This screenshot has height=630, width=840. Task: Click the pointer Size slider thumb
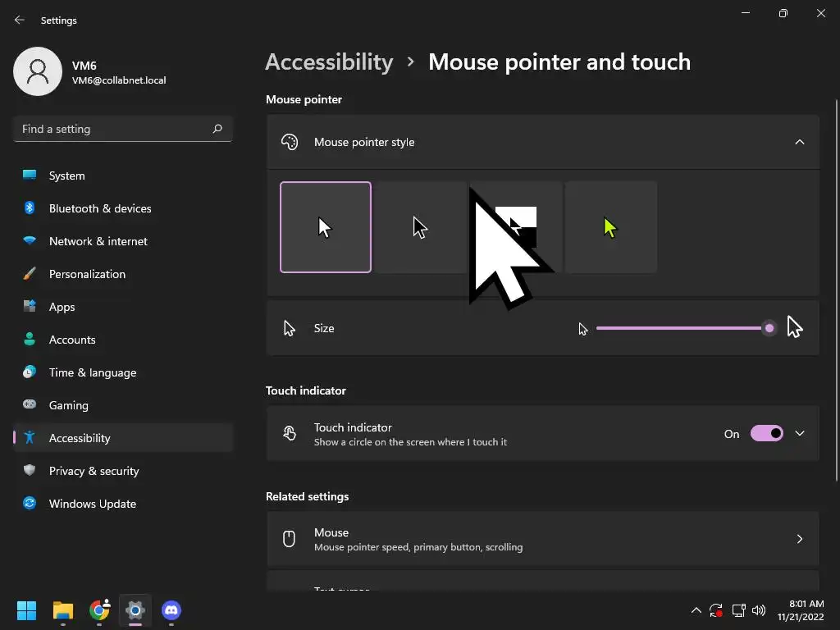tap(769, 328)
